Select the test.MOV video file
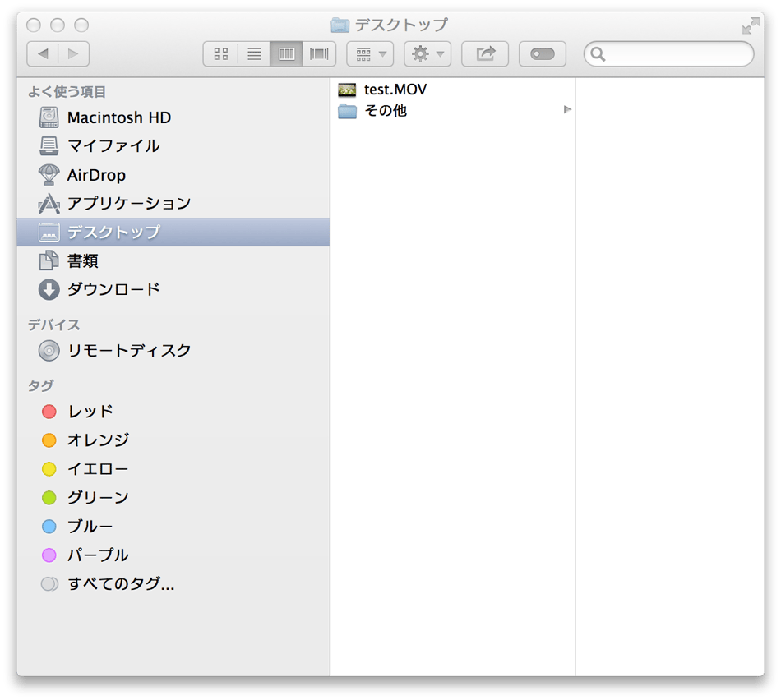This screenshot has width=781, height=700. 395,90
